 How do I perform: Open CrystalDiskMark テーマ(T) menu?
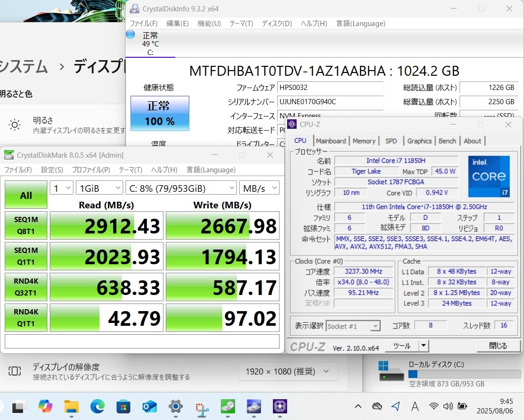130,170
